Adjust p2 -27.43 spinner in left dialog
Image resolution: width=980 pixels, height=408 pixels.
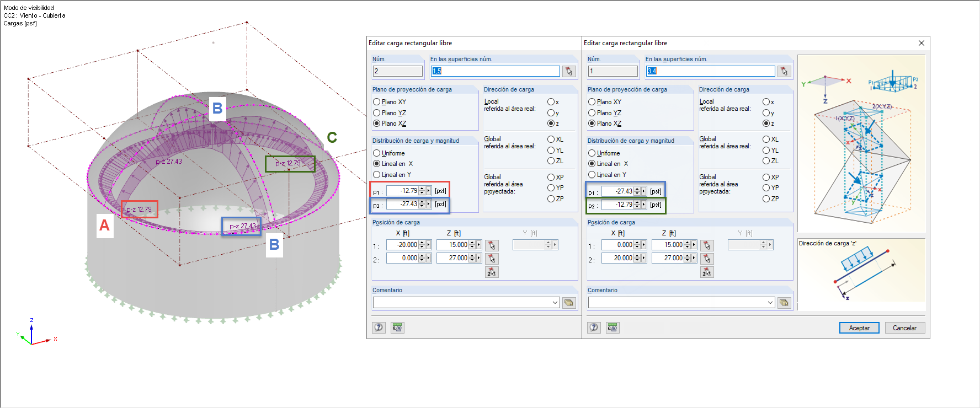(422, 204)
